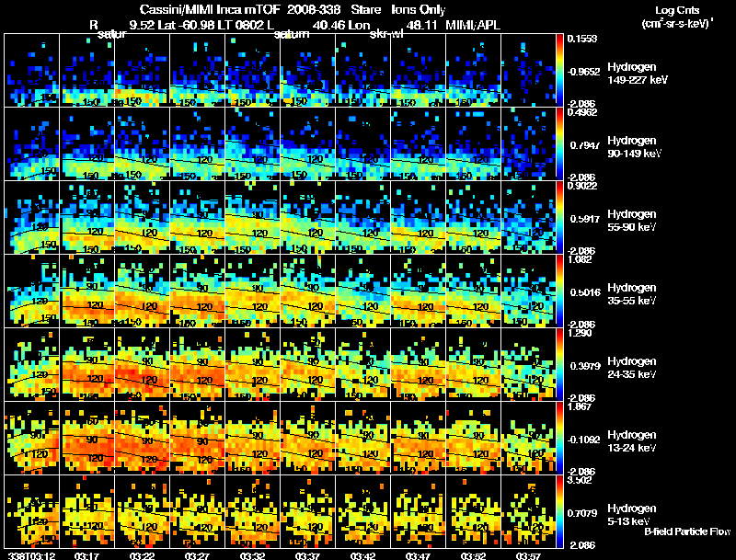736x560 pixels.
Task: Click the 'Hydrogen 24-35 keV' row label
Action: click(x=632, y=368)
